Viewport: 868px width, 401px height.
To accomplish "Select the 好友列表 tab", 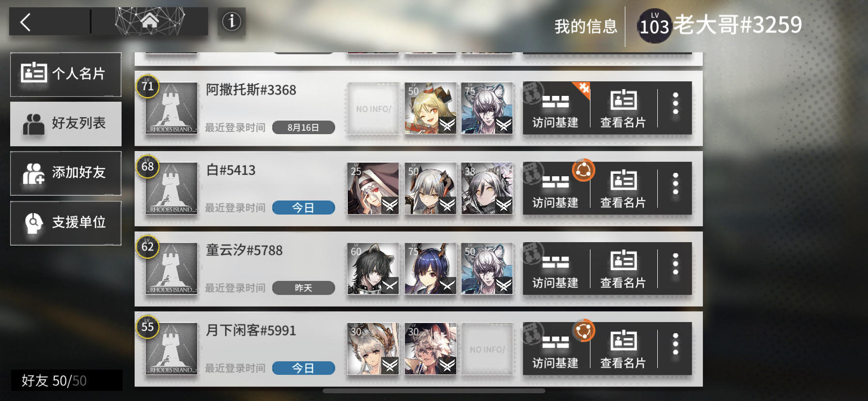I will click(x=66, y=124).
